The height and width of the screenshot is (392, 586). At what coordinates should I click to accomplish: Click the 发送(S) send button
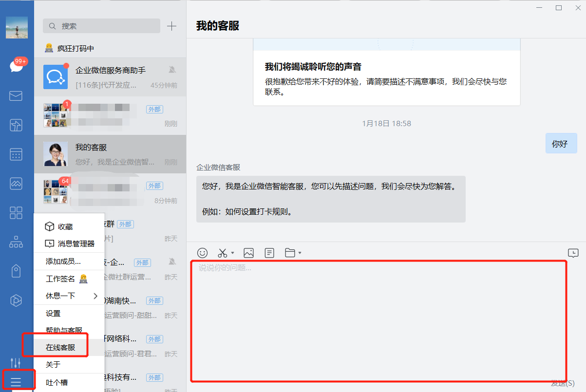point(563,383)
